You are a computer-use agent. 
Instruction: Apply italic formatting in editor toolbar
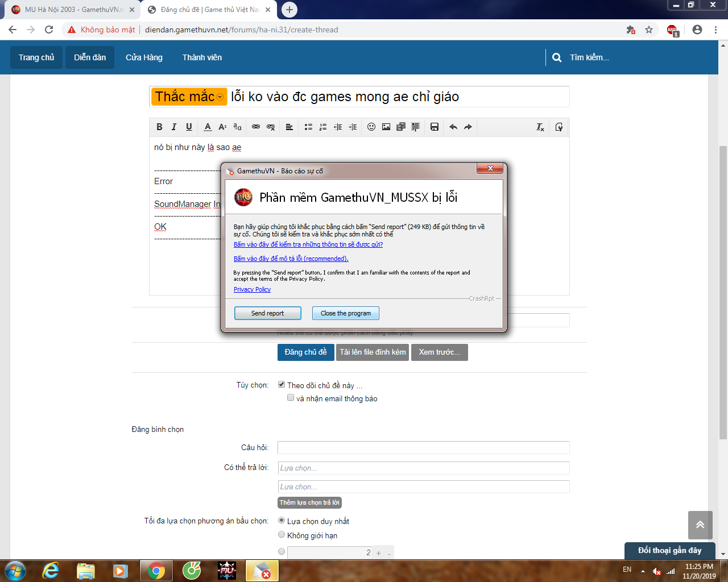(174, 127)
